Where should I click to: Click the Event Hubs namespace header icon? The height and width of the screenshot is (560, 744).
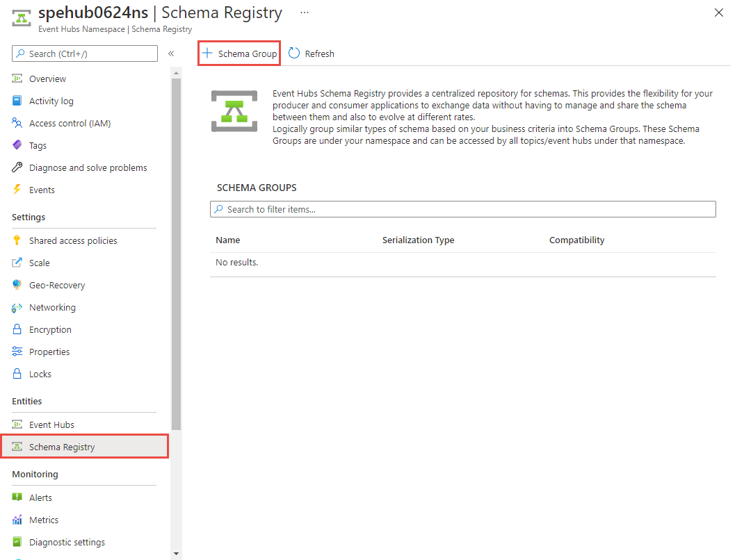click(x=22, y=18)
